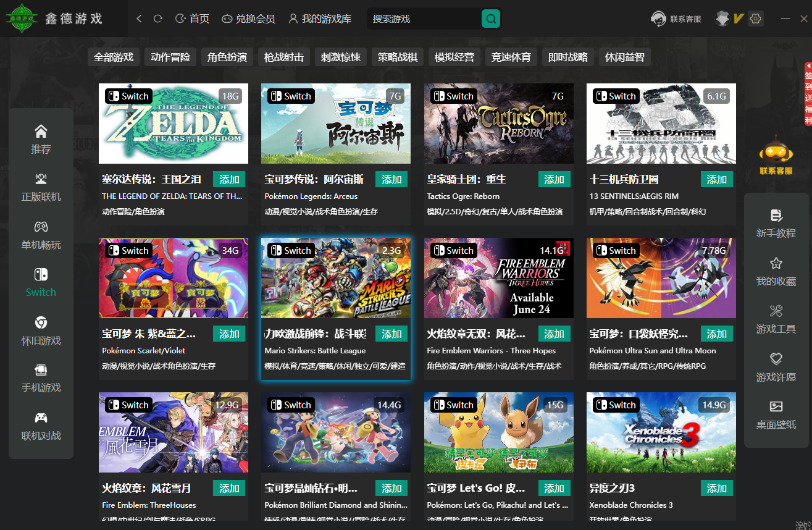Select the 休闲益智 category tab
Screen dimensions: 812x530
(x=625, y=57)
